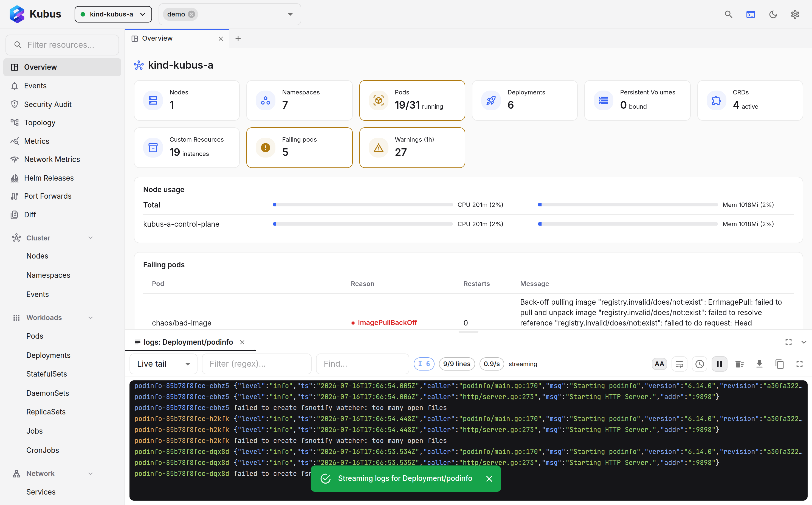Screen dimensions: 812x505
Task: Open Pods under Workloads
Action: (35, 336)
